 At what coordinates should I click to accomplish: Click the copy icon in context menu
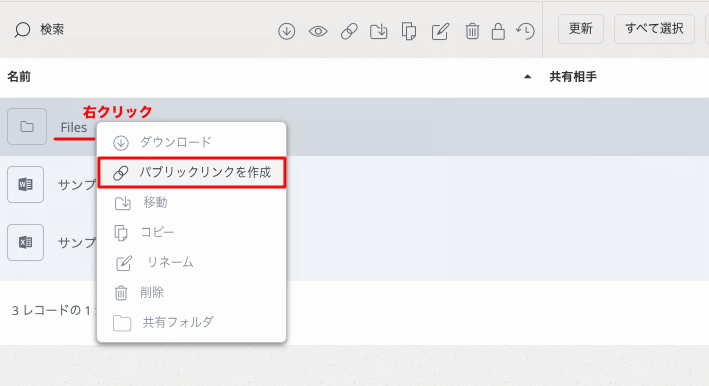[121, 233]
